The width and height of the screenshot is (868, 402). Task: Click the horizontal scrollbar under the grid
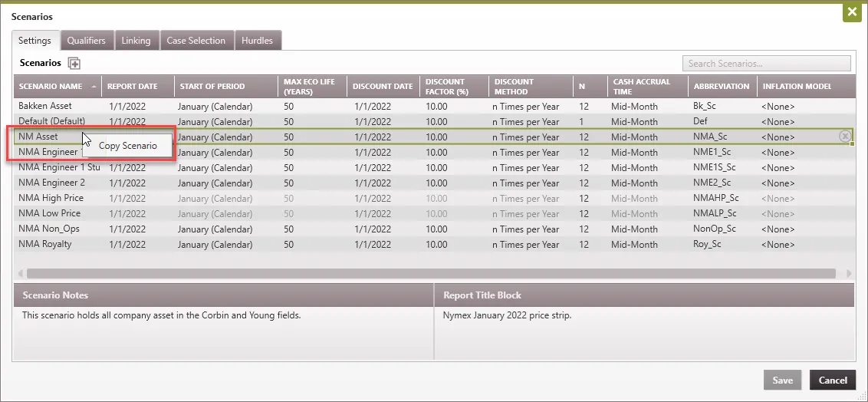coord(429,273)
